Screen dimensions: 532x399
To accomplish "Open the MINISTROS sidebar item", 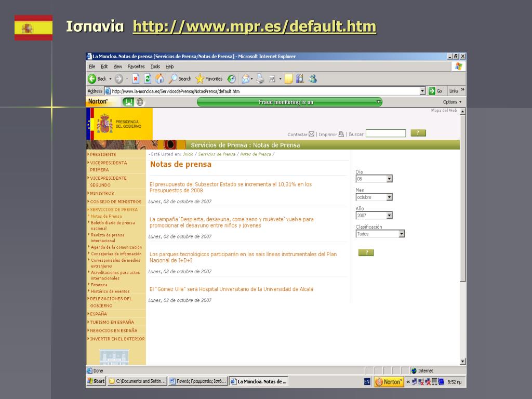I will point(102,193).
